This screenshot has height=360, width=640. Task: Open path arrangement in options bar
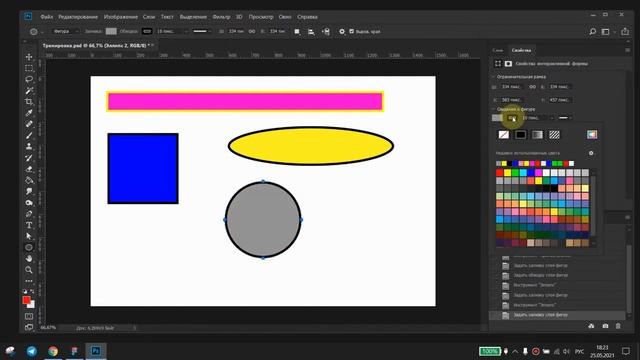(x=326, y=31)
